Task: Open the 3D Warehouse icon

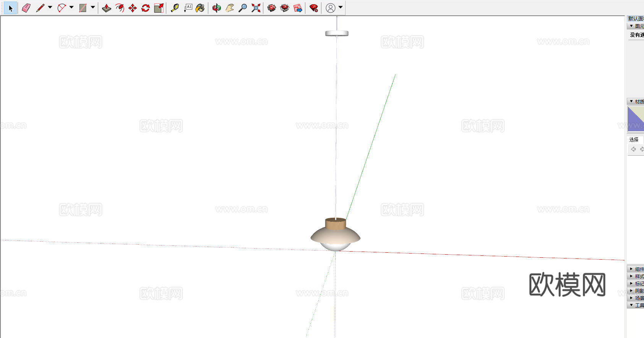Action: (272, 8)
